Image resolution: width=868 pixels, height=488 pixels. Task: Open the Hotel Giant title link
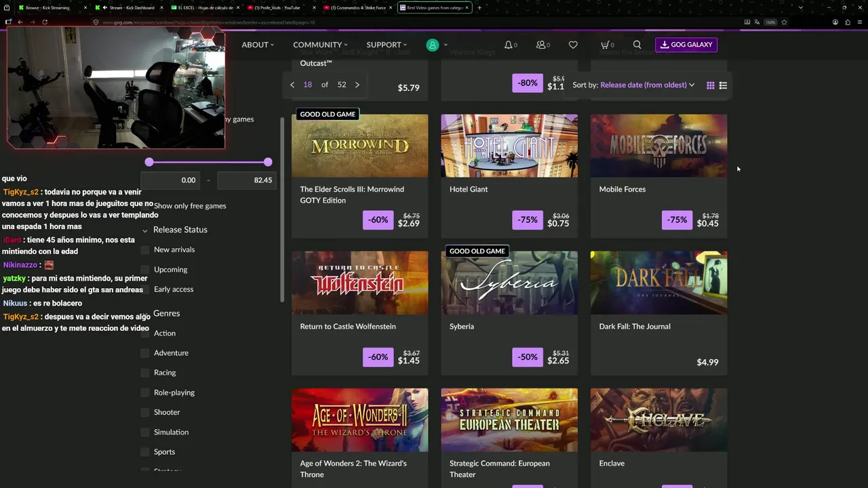469,189
